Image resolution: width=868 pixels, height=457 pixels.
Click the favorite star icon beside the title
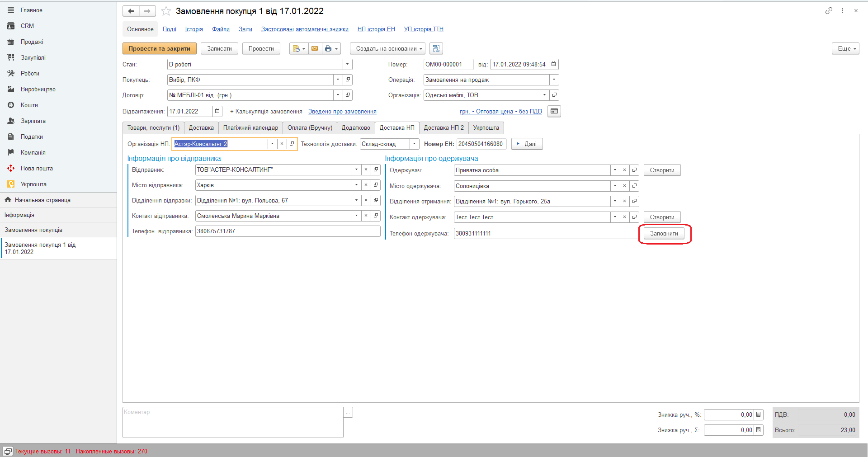click(x=166, y=11)
